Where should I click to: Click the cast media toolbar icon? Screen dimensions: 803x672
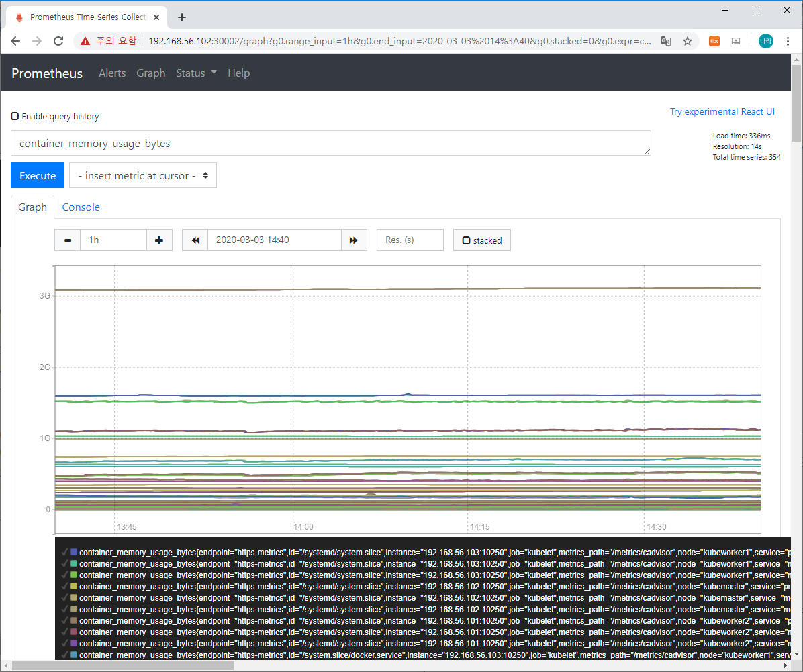pos(736,41)
